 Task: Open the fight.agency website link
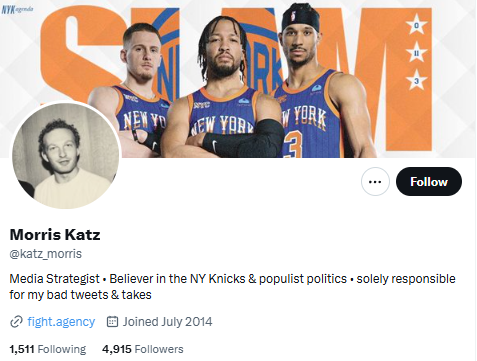pos(61,322)
